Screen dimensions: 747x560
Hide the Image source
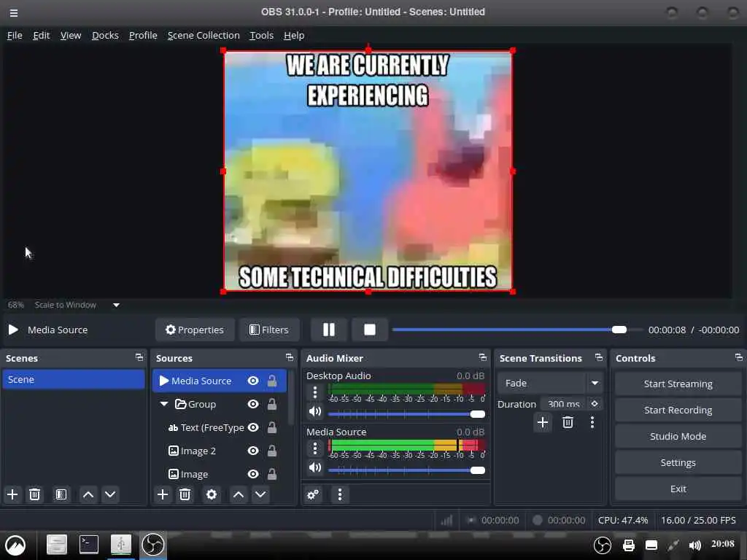[x=253, y=474]
